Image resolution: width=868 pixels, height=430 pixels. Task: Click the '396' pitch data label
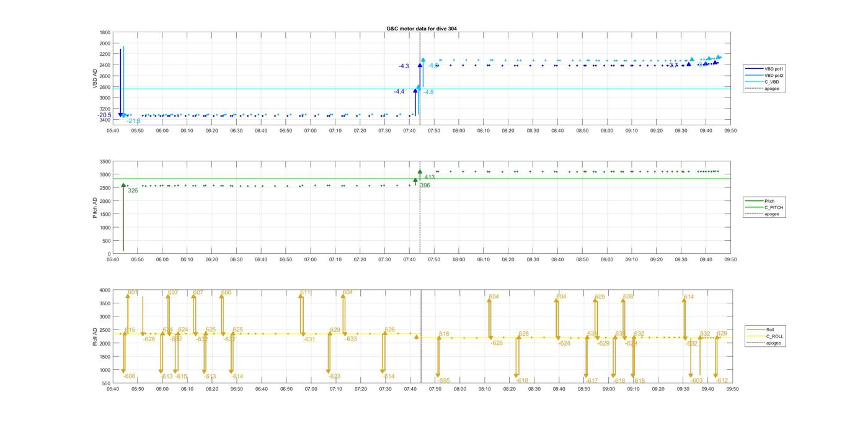425,186
